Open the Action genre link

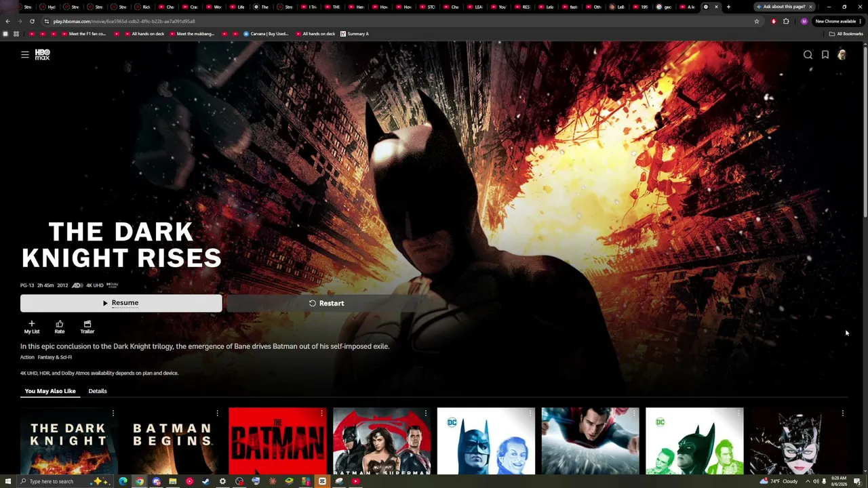pos(27,357)
